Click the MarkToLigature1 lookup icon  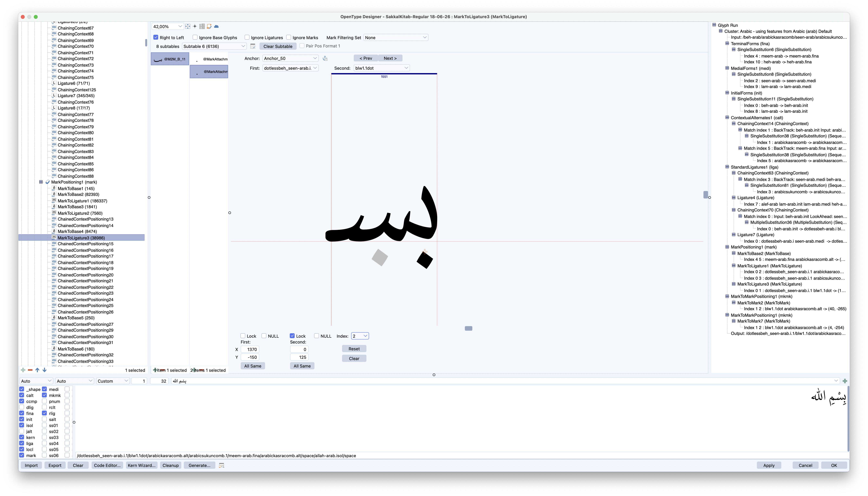click(x=54, y=201)
